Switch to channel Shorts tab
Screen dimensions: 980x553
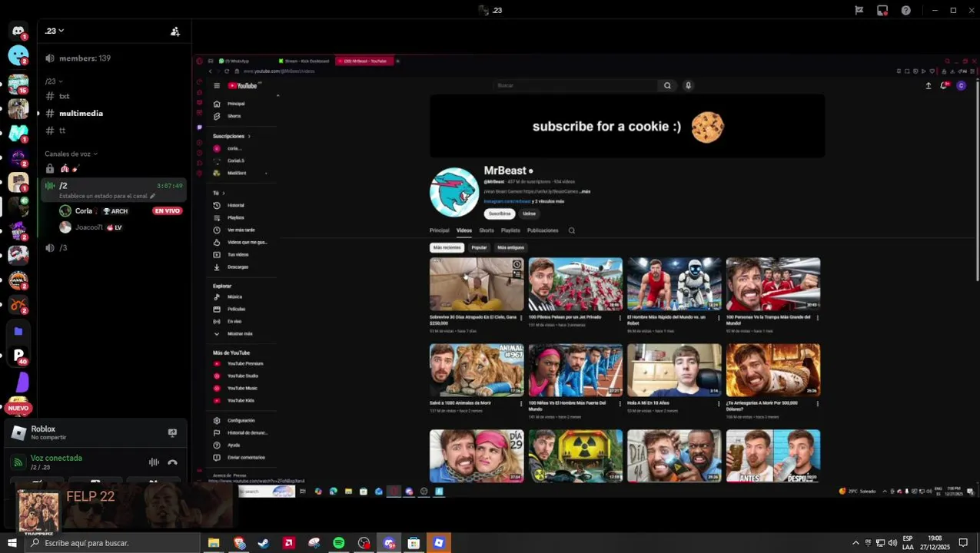(487, 230)
